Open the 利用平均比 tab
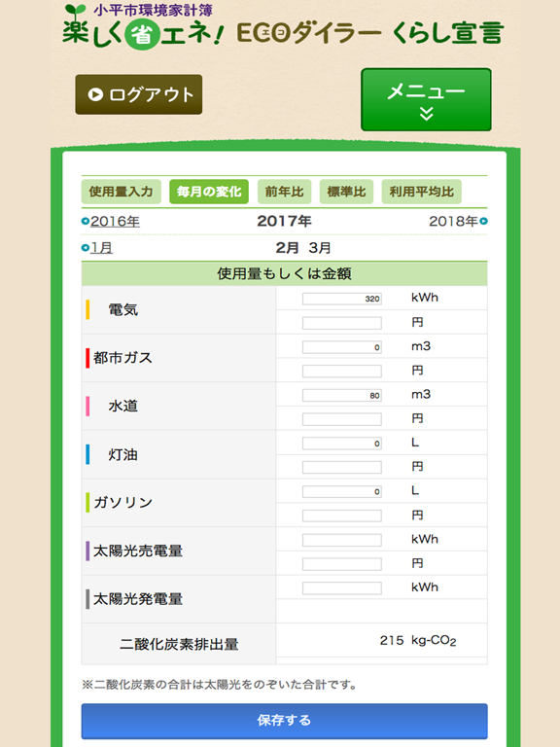 pos(421,192)
